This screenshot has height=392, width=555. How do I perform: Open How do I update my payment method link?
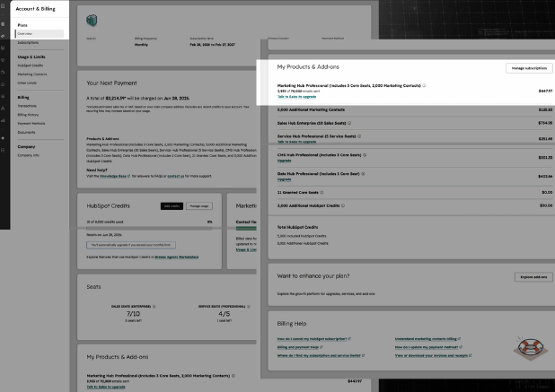(427, 347)
